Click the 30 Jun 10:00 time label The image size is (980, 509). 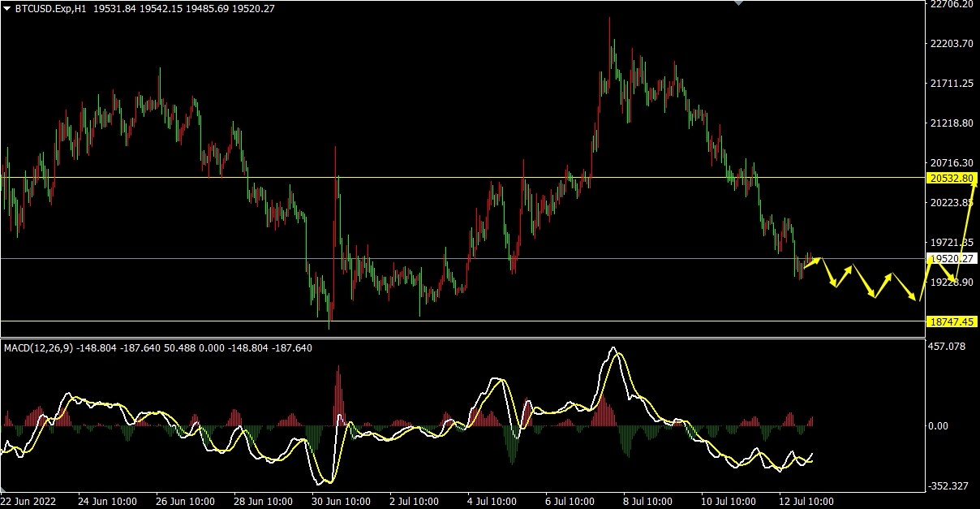(342, 501)
